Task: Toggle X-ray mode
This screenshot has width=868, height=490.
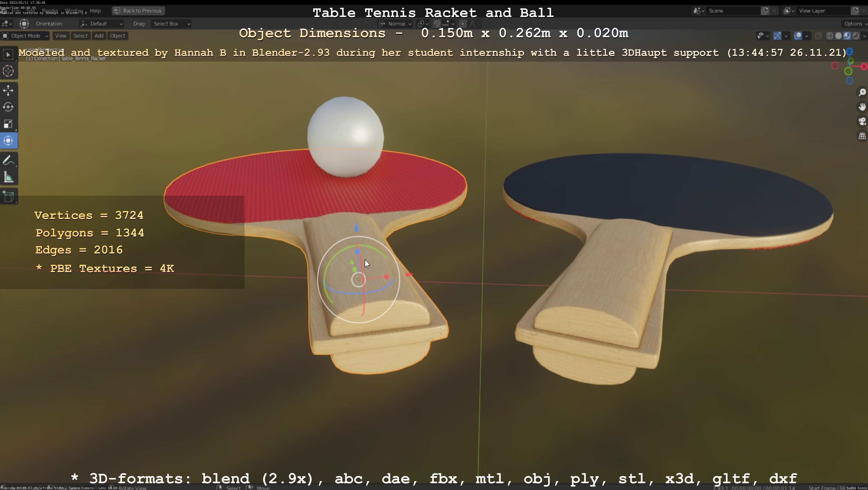Action: point(818,36)
